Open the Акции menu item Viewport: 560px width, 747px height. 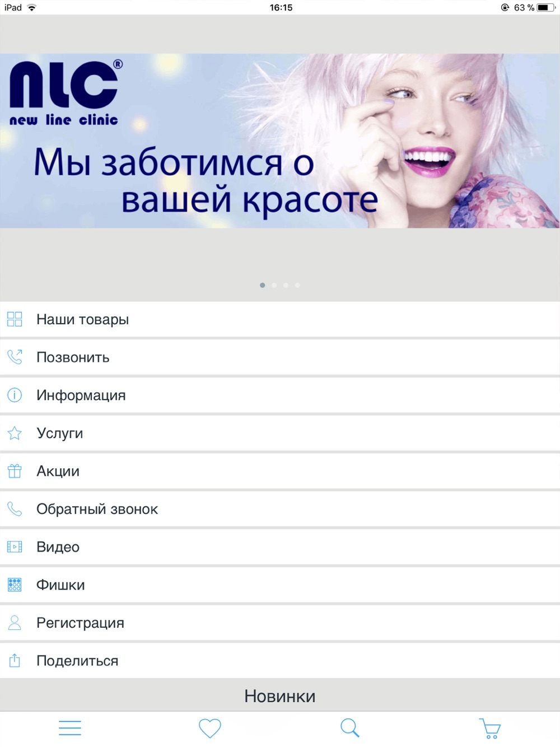click(x=280, y=471)
